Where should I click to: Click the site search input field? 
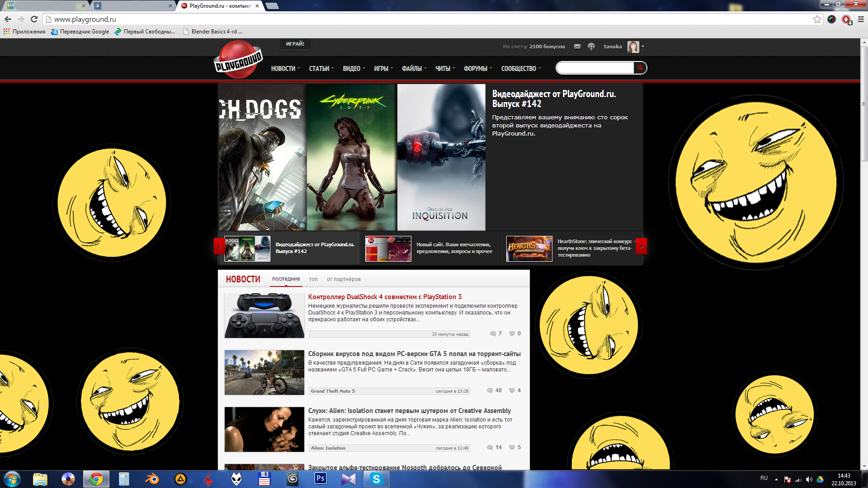tap(595, 68)
